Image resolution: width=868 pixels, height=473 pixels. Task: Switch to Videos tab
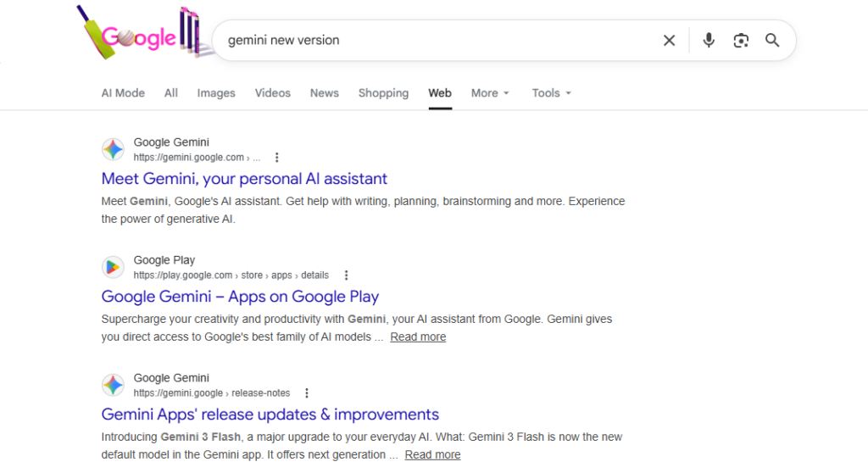point(272,93)
